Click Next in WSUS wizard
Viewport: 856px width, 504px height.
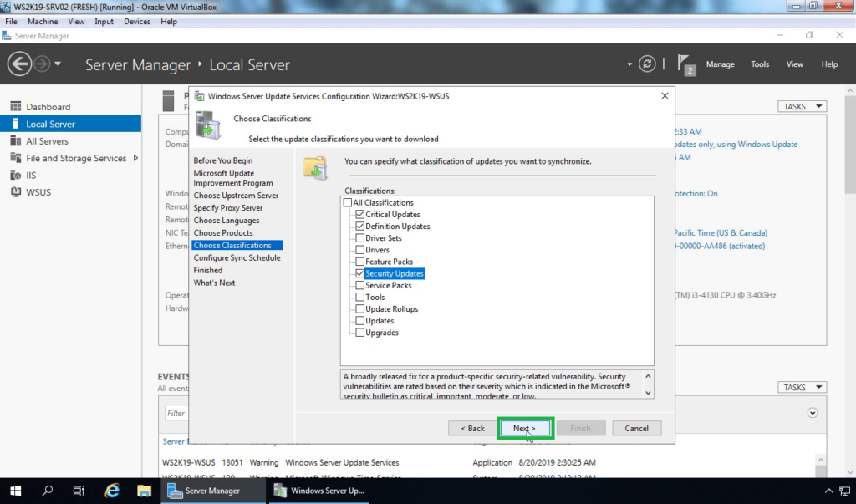tap(524, 428)
